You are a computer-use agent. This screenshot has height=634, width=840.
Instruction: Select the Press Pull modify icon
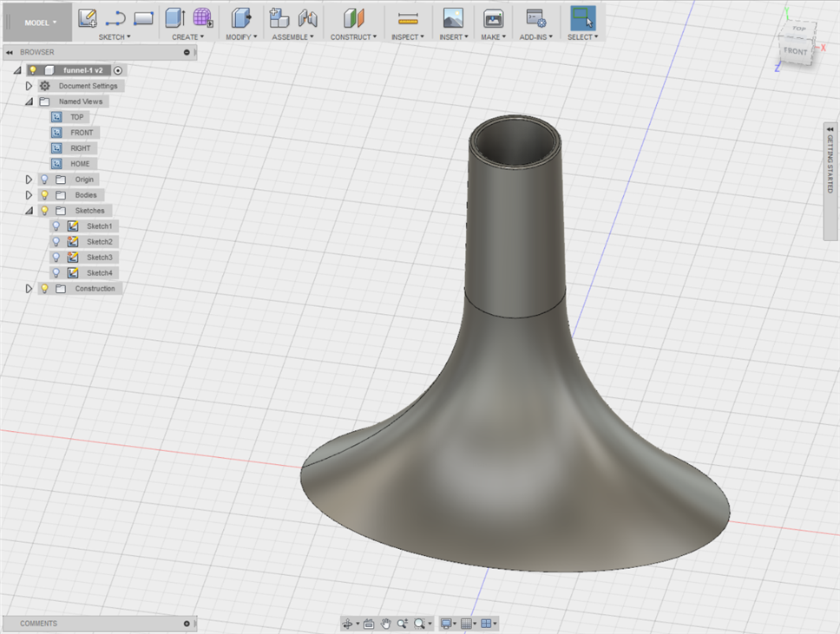click(x=240, y=17)
